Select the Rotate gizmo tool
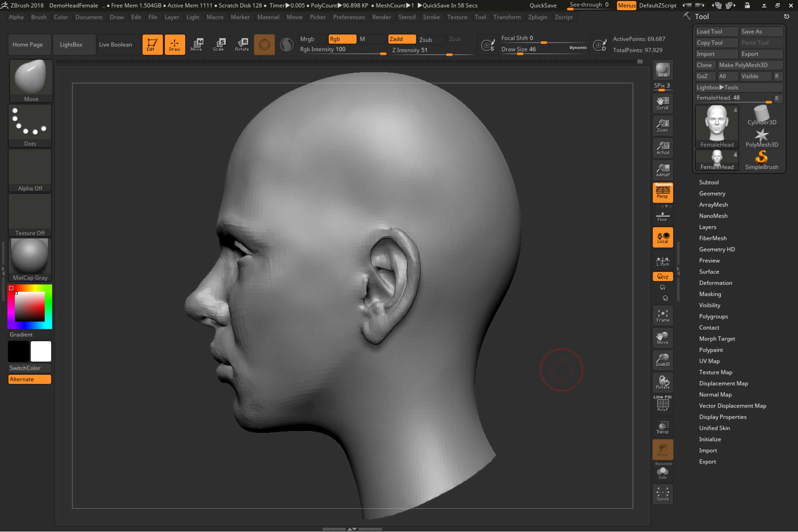The height and width of the screenshot is (532, 798). (x=242, y=44)
